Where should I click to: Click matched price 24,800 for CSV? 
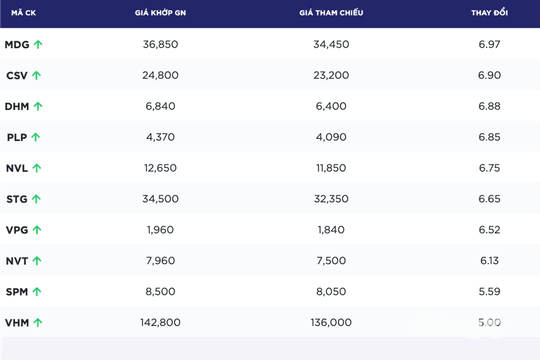pos(160,75)
